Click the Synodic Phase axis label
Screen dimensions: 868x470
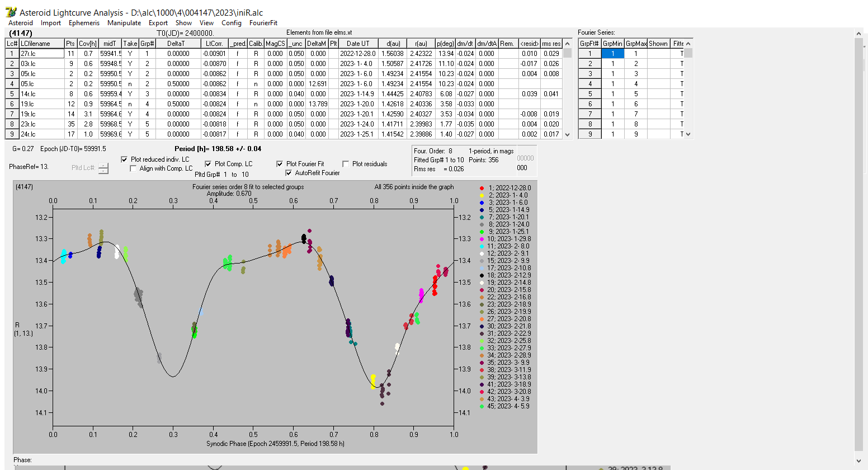click(275, 444)
